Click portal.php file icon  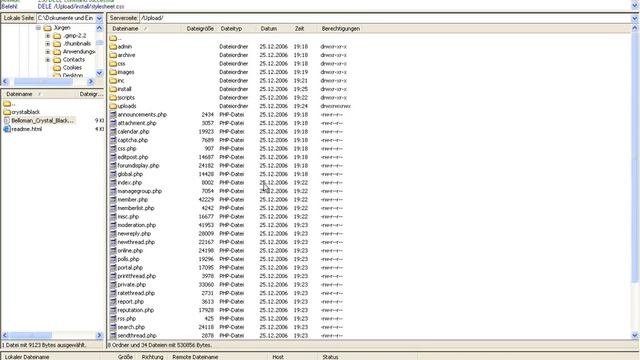113,268
